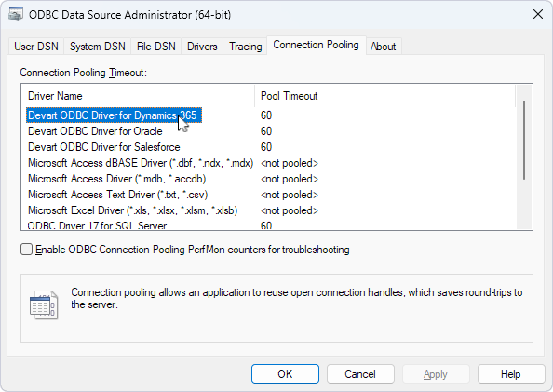
Task: Select the Connection Pooling tab
Action: [x=316, y=45]
